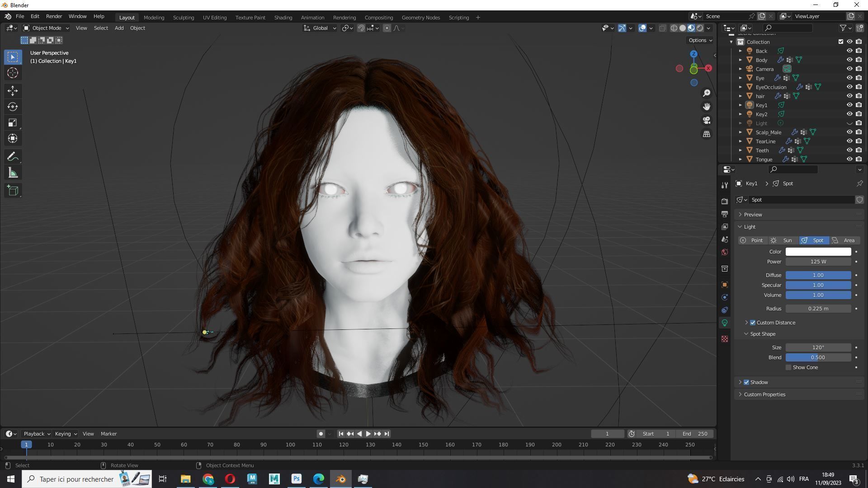Hide the Teeth object in viewport
Viewport: 868px width, 488px height.
click(849, 150)
